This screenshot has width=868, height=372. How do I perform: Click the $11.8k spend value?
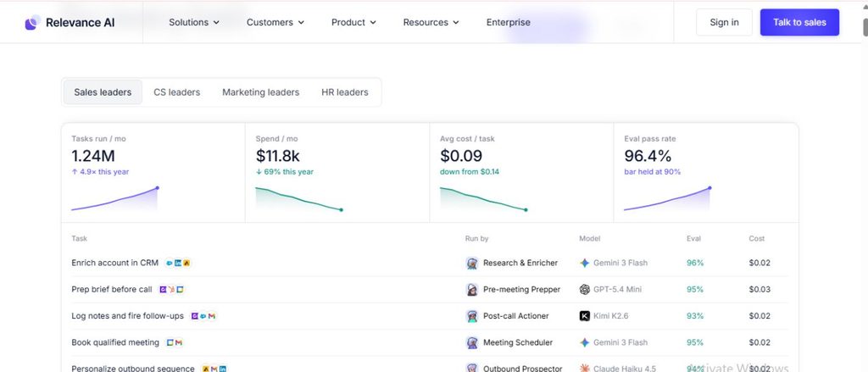[x=277, y=156]
